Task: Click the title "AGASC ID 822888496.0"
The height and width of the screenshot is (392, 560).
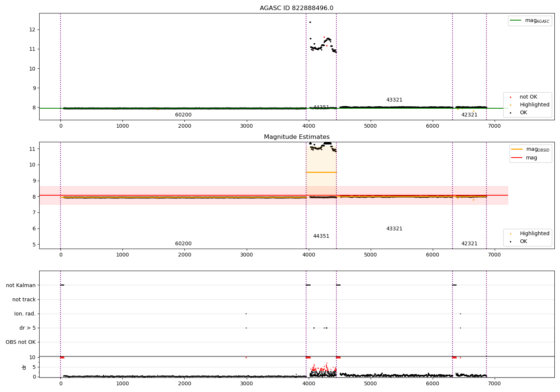Action: click(296, 8)
